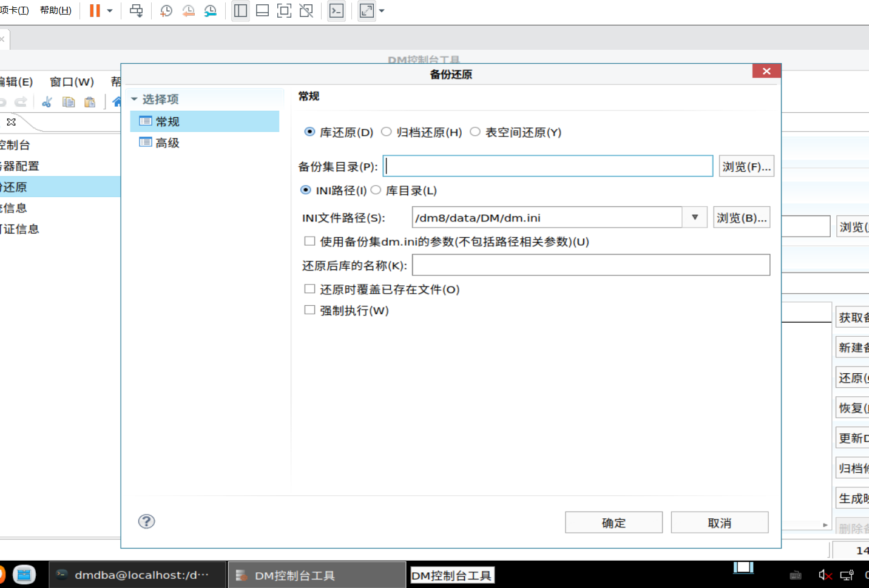Click 新建备 button in background DM window
The height and width of the screenshot is (588, 869).
pyautogui.click(x=853, y=347)
